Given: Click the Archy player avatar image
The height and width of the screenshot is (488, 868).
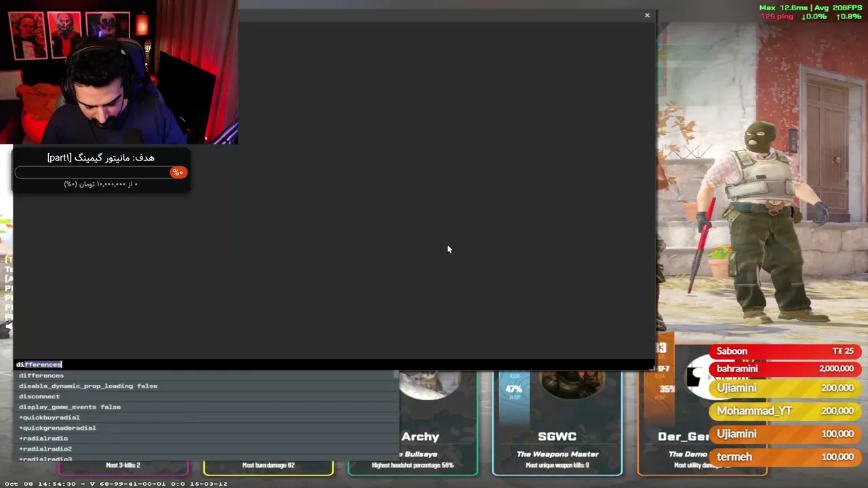Looking at the screenshot, I should (x=429, y=385).
